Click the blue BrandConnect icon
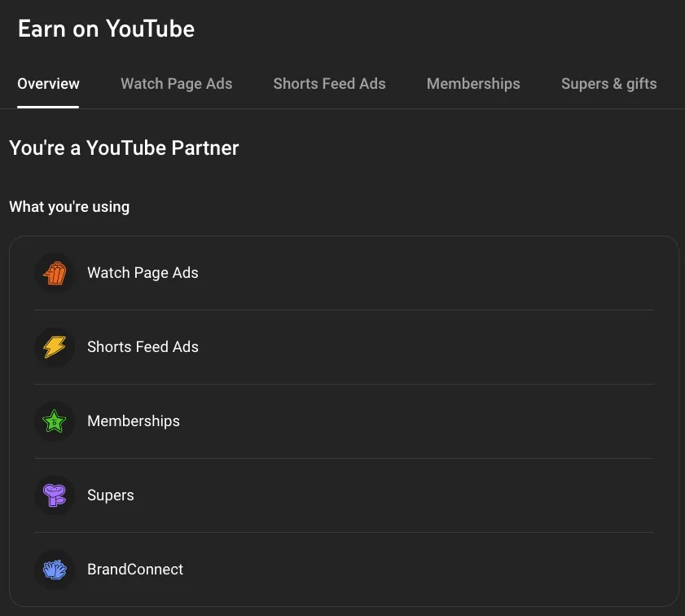Screen dimensions: 685x616 (55, 570)
